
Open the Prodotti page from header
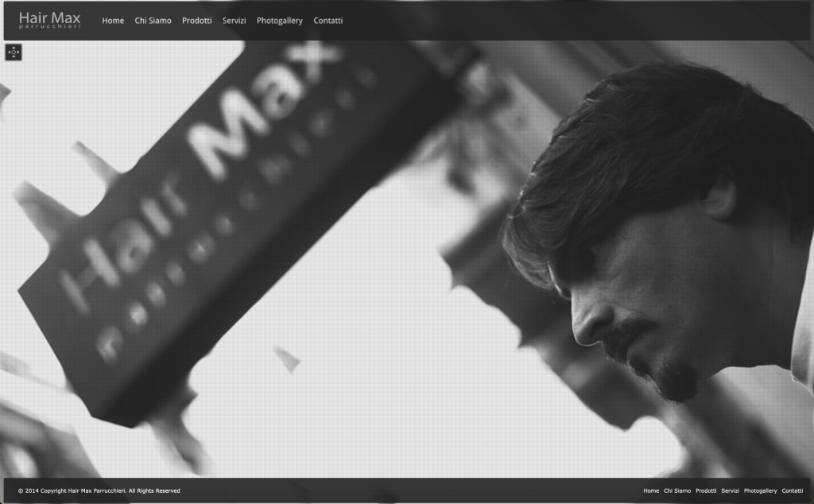[x=196, y=21]
